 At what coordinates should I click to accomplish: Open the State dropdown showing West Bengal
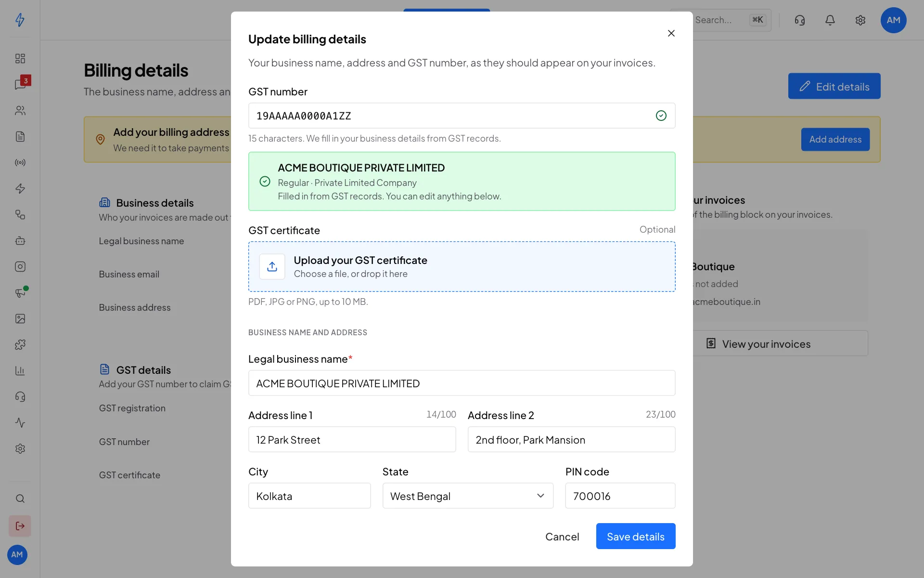point(468,496)
